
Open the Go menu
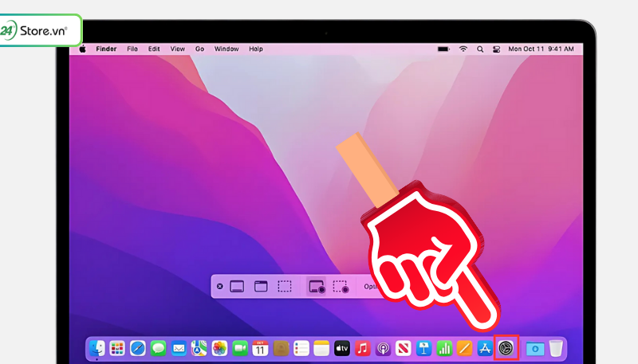click(200, 49)
